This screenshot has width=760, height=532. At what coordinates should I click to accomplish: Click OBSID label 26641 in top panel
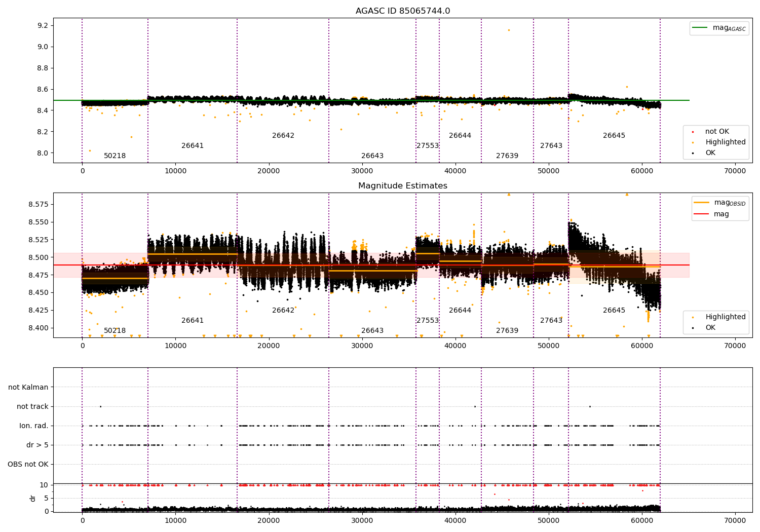[x=193, y=146]
